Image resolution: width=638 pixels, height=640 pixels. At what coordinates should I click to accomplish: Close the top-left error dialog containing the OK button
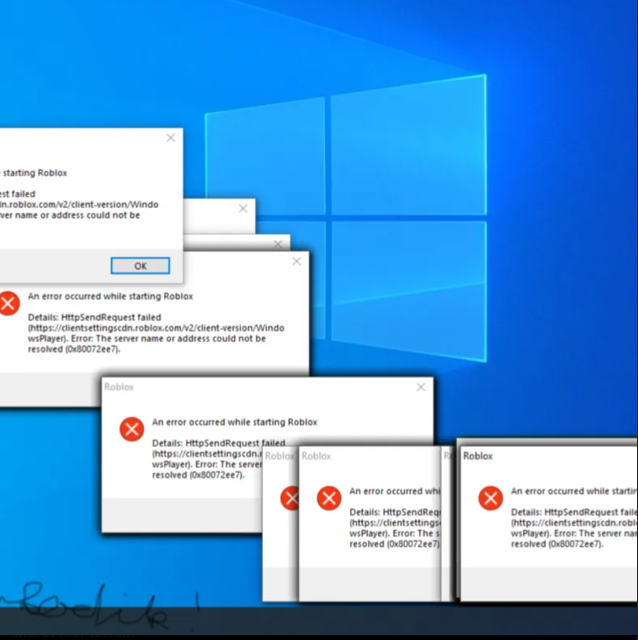(171, 138)
